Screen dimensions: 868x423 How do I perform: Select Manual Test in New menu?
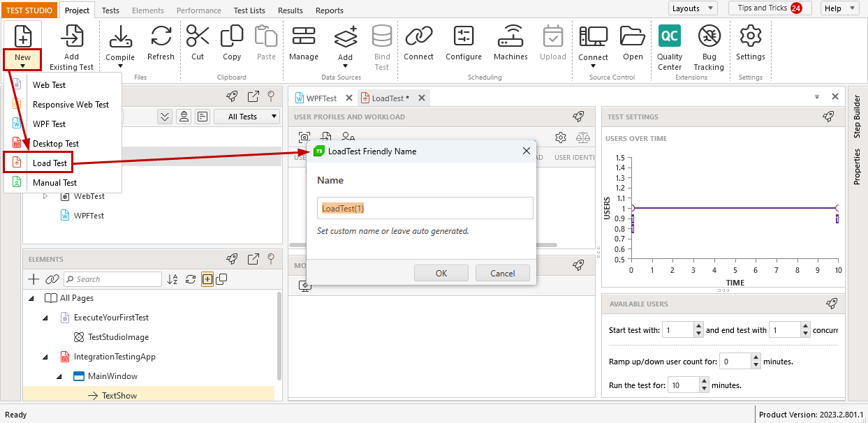pos(63,183)
